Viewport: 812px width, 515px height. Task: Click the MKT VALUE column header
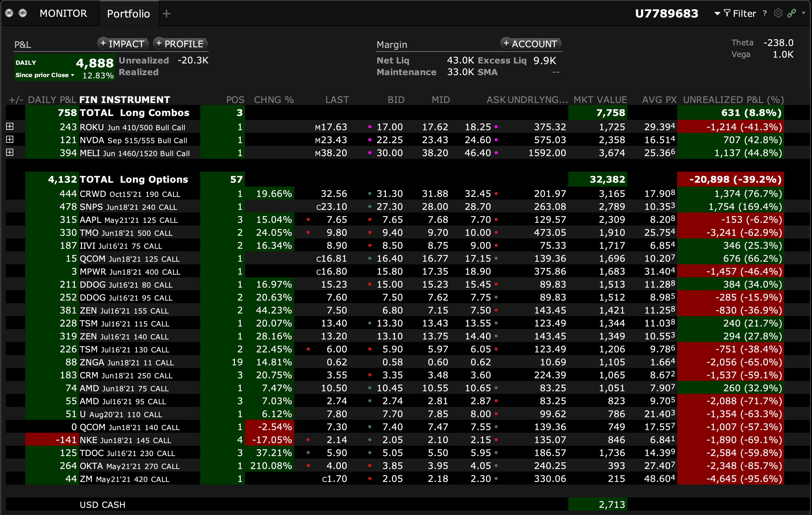pyautogui.click(x=600, y=100)
